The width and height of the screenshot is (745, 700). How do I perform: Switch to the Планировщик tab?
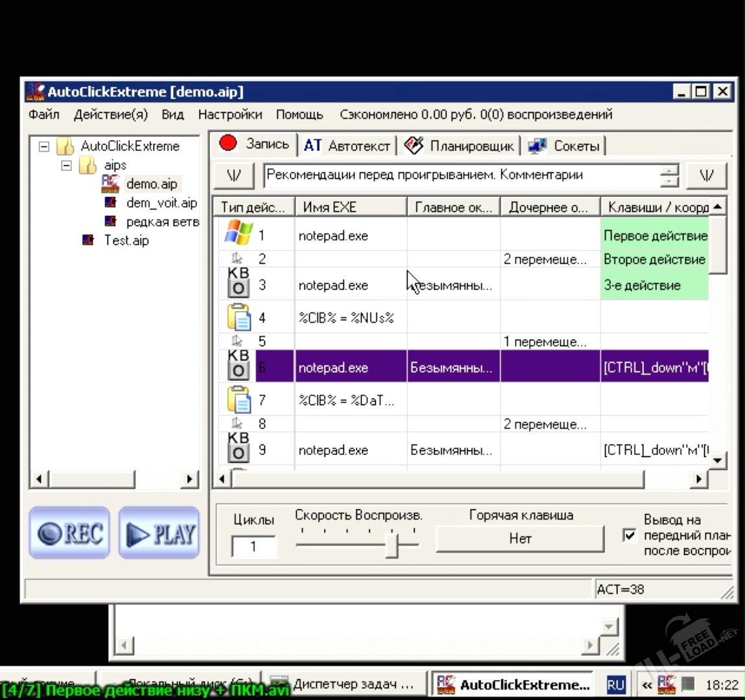point(460,146)
